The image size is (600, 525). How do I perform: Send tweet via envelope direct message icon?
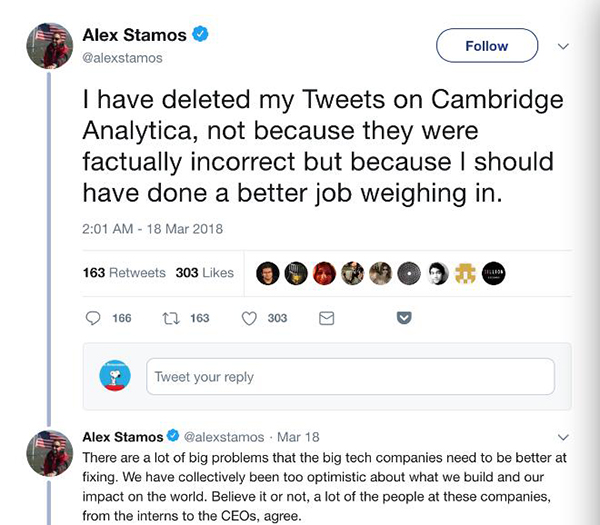pos(326,318)
